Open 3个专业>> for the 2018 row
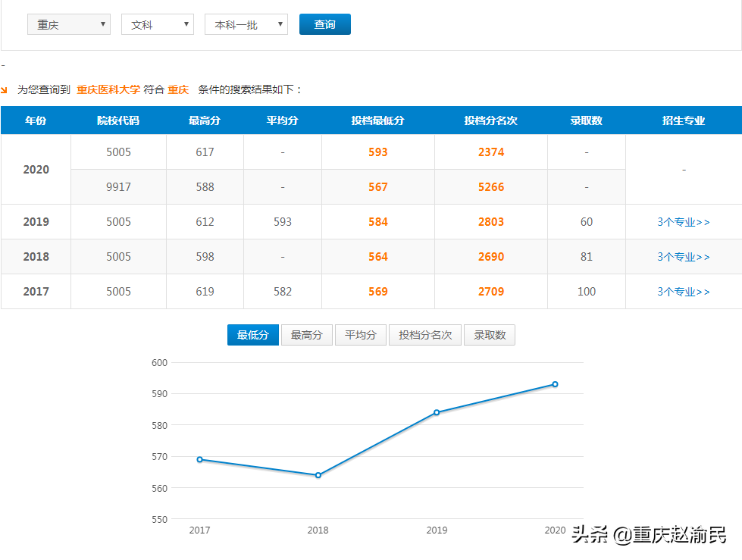This screenshot has height=560, width=742. click(x=684, y=256)
